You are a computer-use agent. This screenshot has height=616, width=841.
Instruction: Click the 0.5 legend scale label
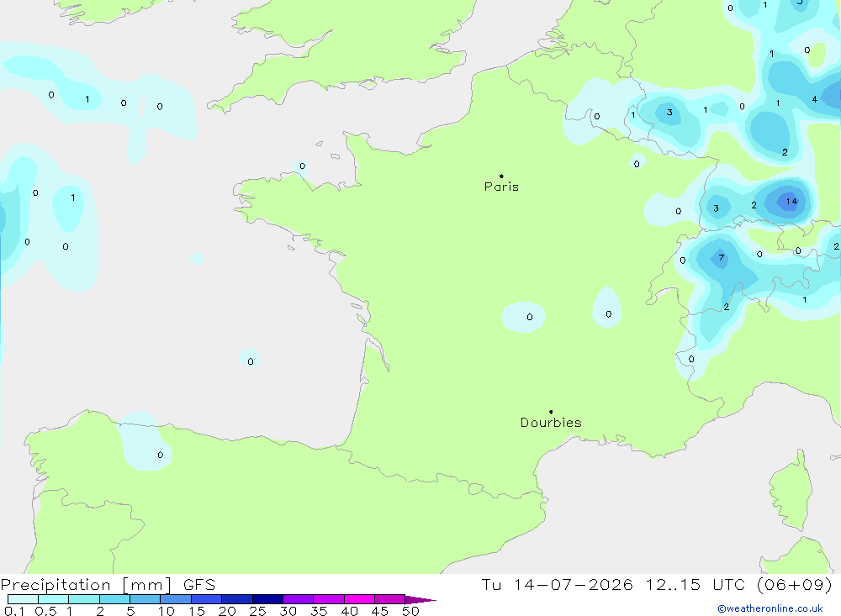click(45, 611)
